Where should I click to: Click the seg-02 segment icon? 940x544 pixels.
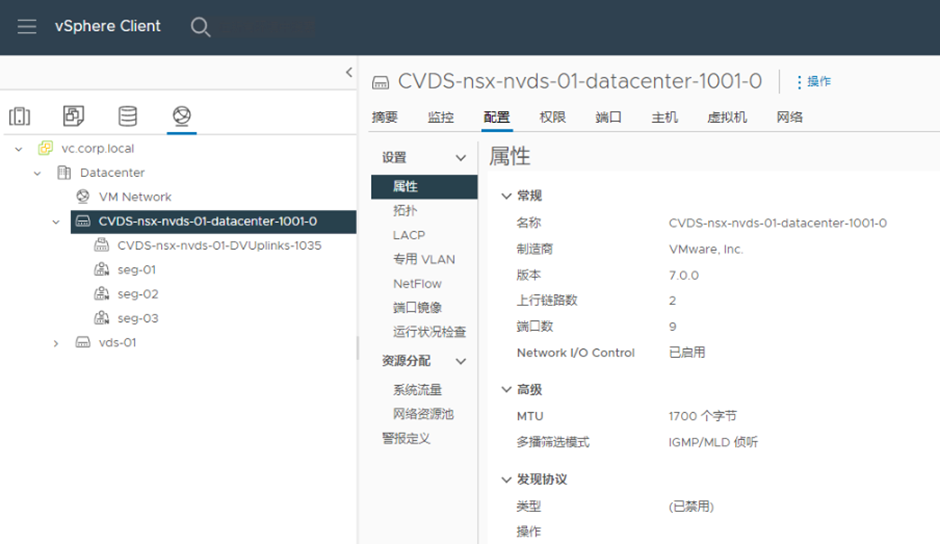pyautogui.click(x=102, y=294)
